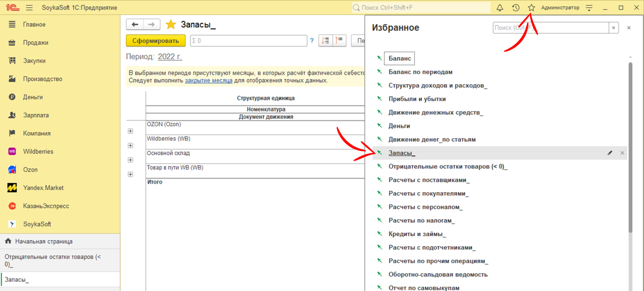Toggle the pin icon beside Баланс

[x=379, y=58]
